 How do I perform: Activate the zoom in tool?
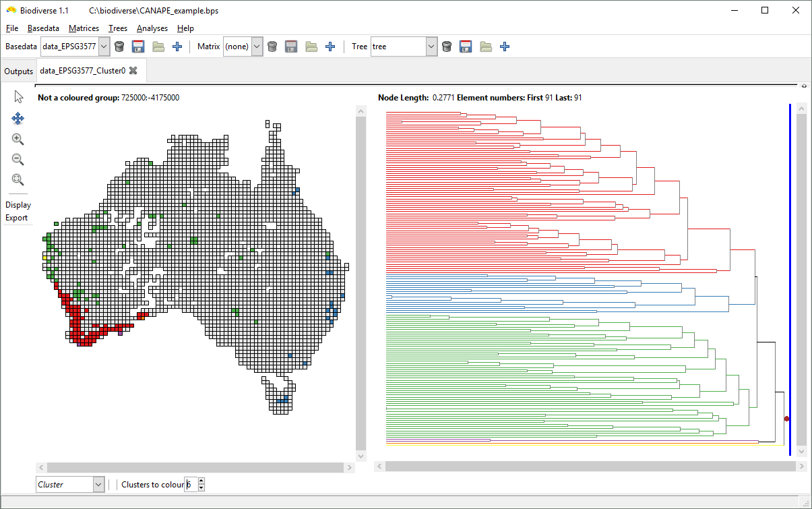[x=18, y=139]
